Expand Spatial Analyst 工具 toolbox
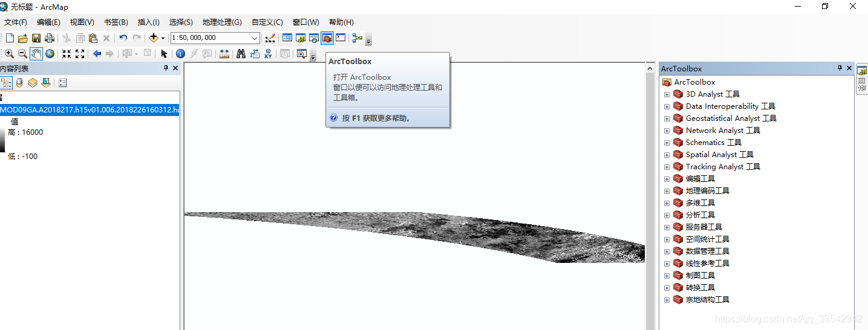The width and height of the screenshot is (868, 330). click(x=667, y=155)
